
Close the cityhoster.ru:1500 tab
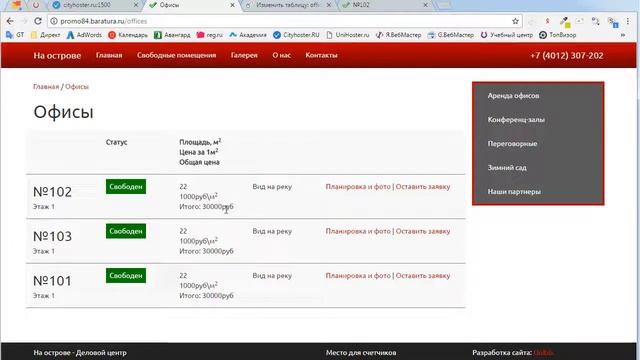136,5
